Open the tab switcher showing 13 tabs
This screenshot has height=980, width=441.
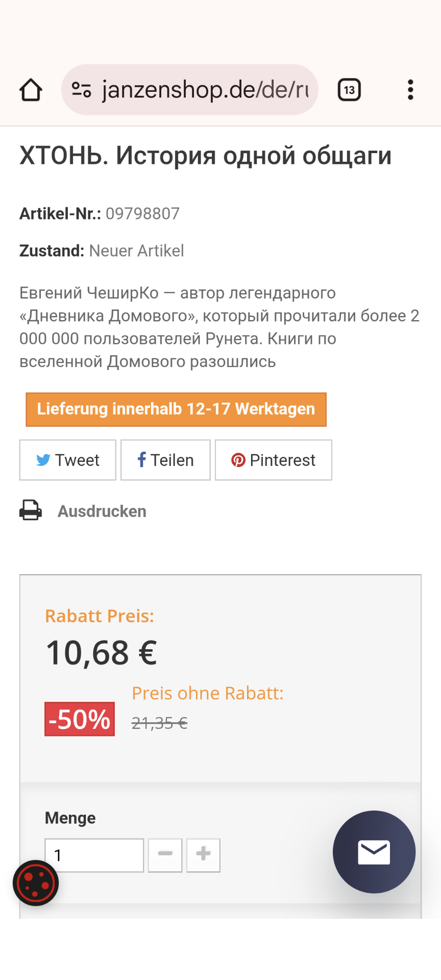tap(350, 90)
